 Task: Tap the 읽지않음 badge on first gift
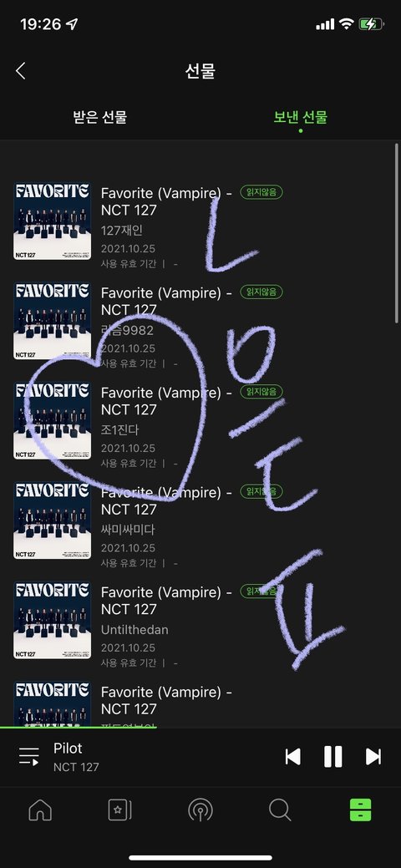click(x=261, y=192)
